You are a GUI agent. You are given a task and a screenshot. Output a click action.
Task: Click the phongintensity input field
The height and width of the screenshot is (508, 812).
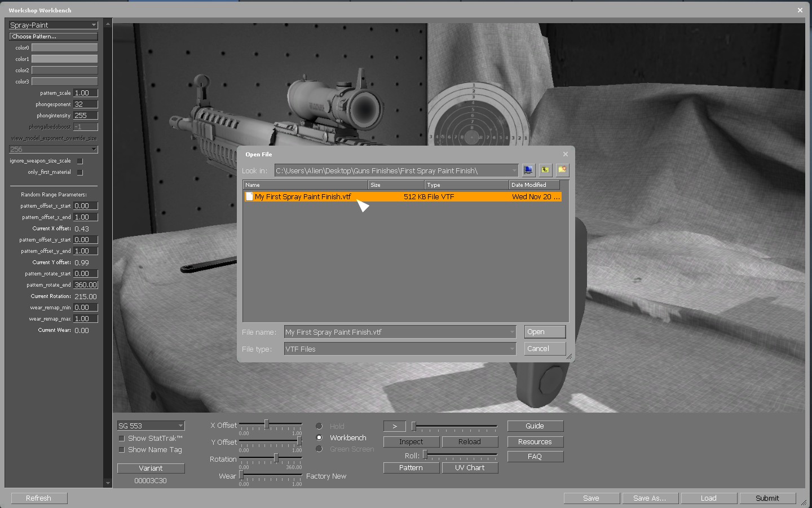(x=86, y=115)
